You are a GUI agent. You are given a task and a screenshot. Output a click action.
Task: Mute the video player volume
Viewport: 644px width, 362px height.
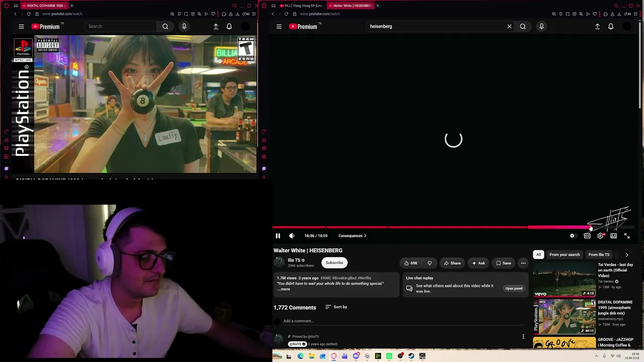click(292, 236)
